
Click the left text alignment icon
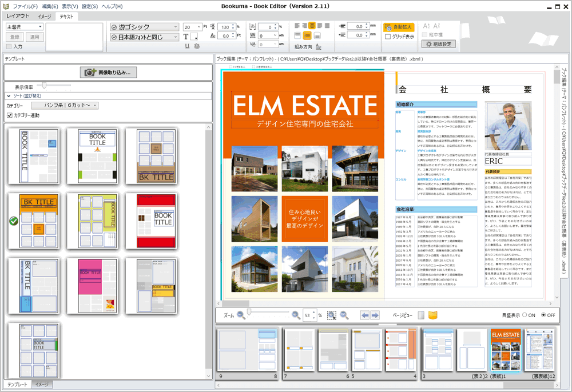point(298,26)
